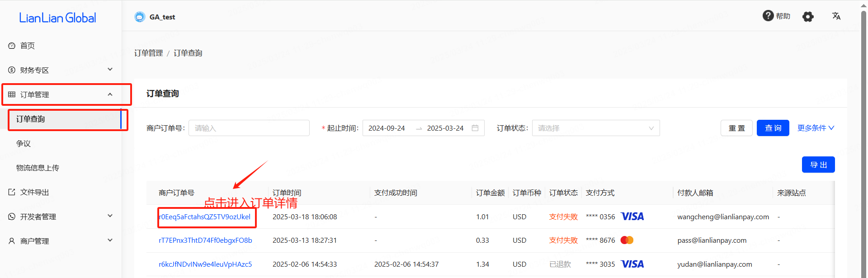The image size is (868, 278).
Task: Open 物流信息上传 sidebar item
Action: tap(38, 168)
